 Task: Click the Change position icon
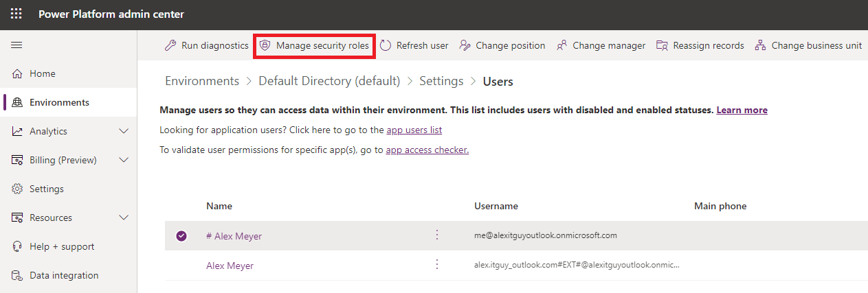465,45
